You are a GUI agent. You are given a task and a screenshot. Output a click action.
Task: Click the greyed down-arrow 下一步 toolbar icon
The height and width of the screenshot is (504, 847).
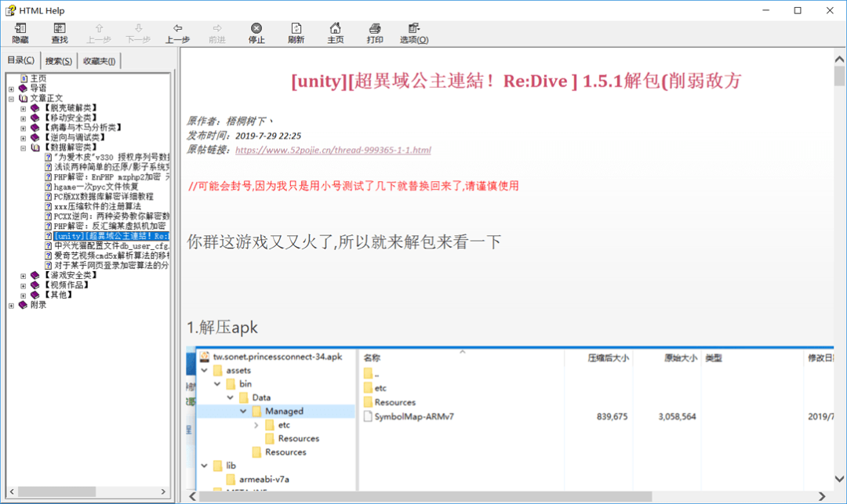(x=138, y=28)
